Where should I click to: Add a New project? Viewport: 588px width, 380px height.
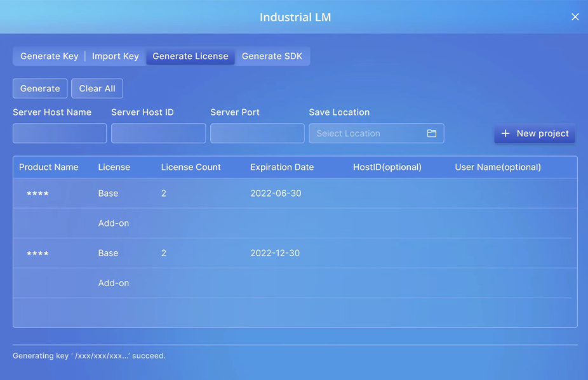coord(535,133)
